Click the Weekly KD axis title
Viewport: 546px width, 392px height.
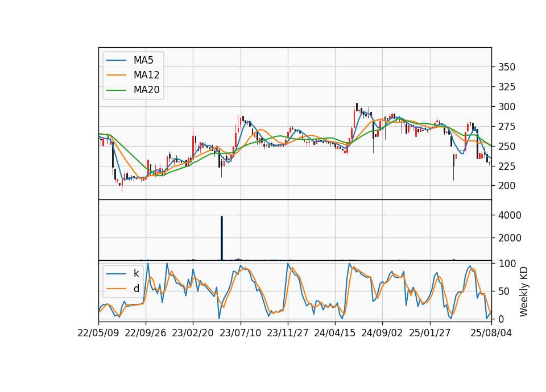[524, 291]
